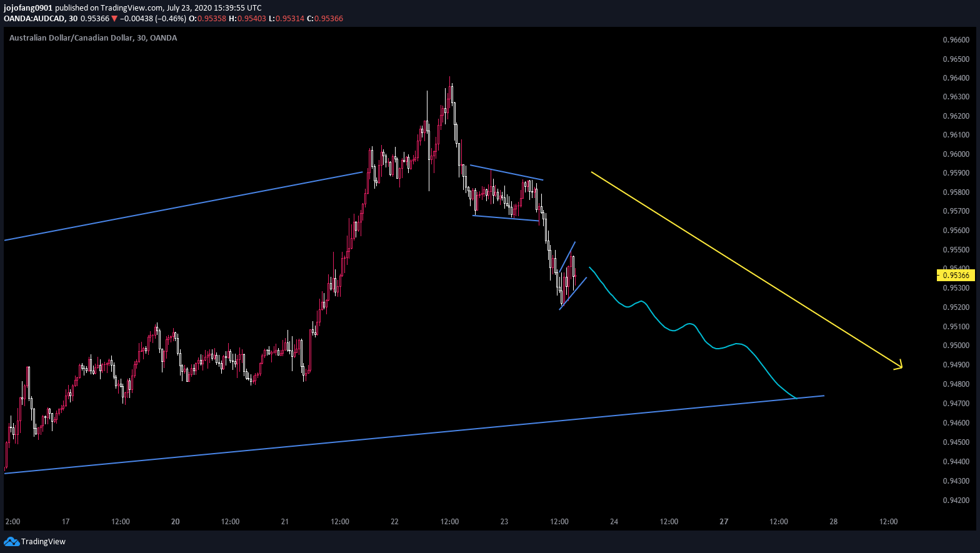Click the date label 22 on time axis
This screenshot has width=980, height=553.
(394, 522)
